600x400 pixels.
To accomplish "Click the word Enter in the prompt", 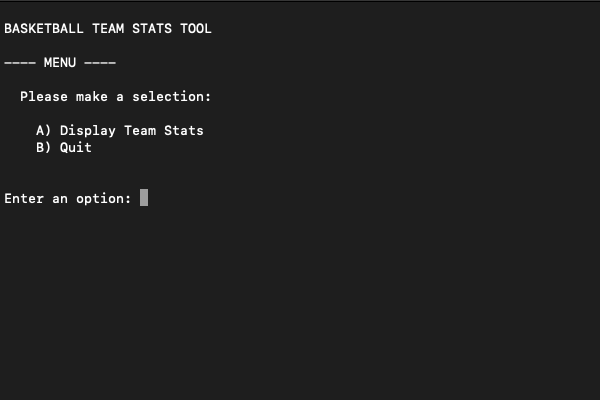I will pyautogui.click(x=24, y=199).
